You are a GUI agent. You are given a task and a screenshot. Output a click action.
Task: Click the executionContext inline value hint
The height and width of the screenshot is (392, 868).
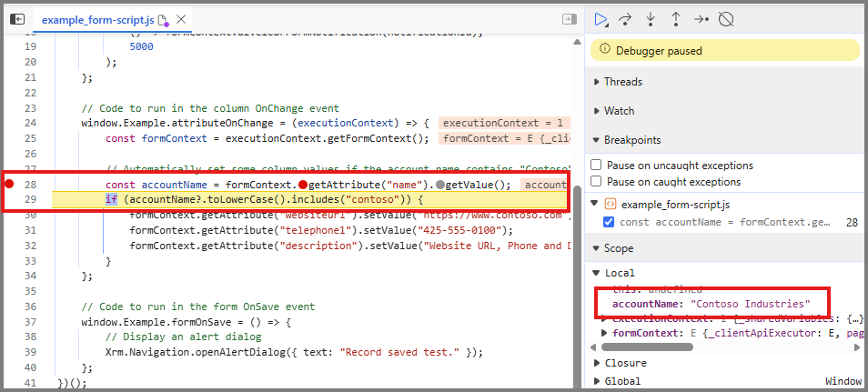pyautogui.click(x=505, y=123)
